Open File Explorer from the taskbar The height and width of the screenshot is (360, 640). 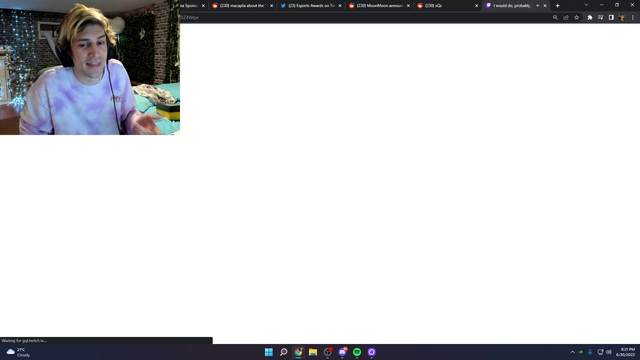click(x=313, y=352)
